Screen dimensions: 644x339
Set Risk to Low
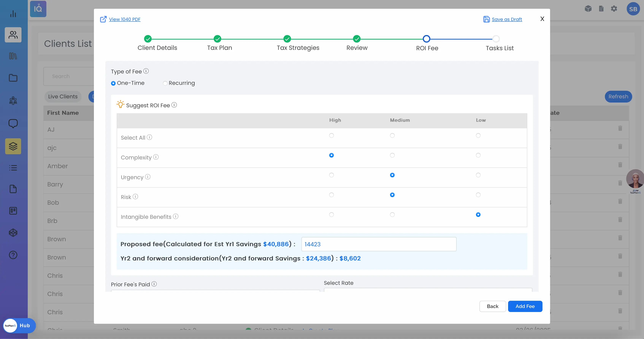tap(478, 195)
